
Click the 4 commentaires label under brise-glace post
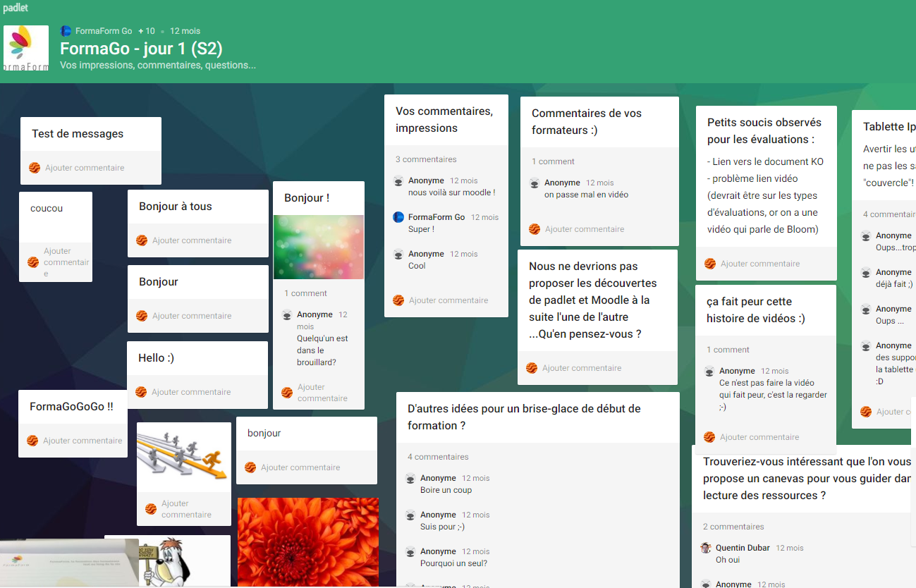[438, 457]
